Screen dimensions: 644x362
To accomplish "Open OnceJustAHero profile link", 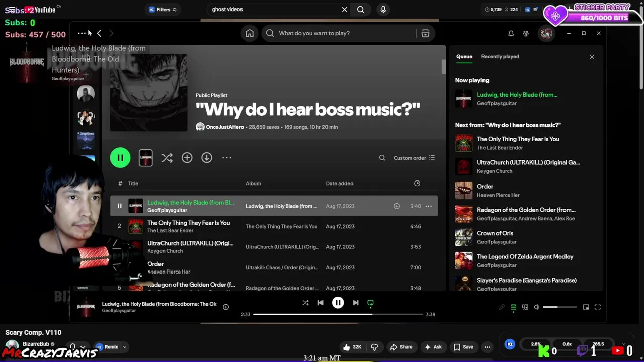I will coord(224,127).
